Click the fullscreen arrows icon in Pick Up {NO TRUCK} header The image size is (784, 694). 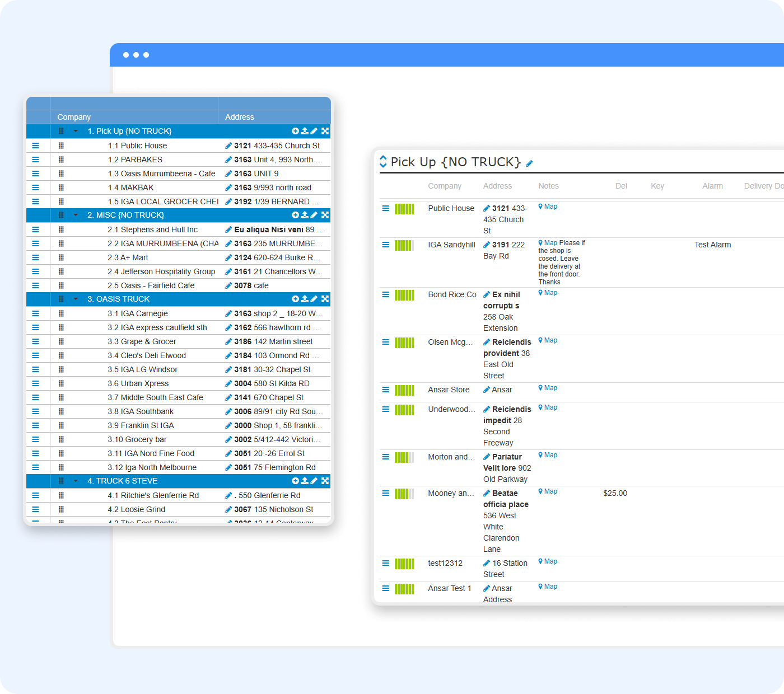point(325,131)
